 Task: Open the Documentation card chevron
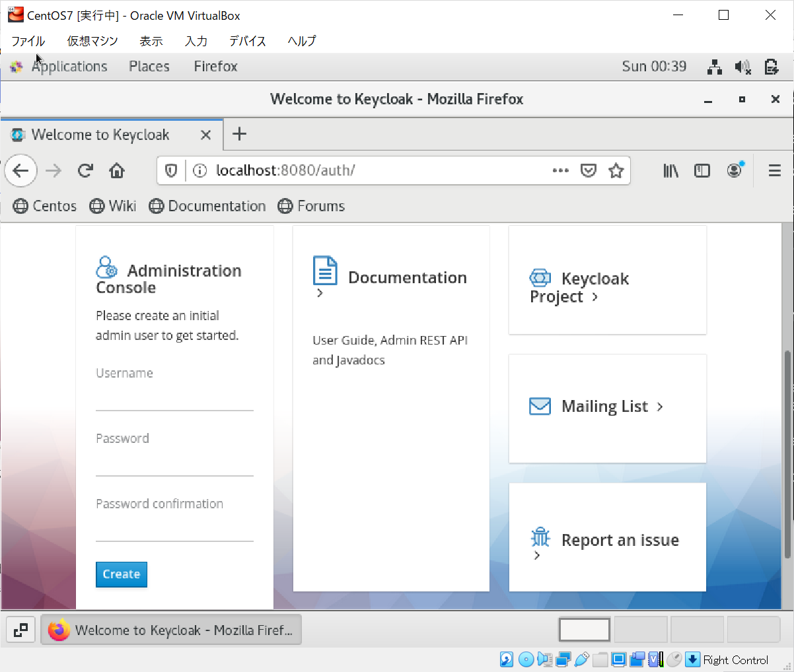[x=320, y=293]
